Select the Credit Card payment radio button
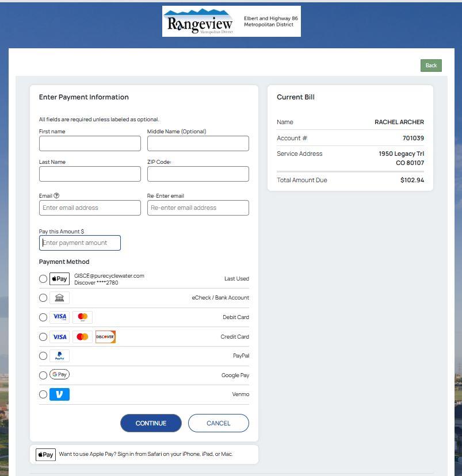Image resolution: width=462 pixels, height=476 pixels. [x=43, y=336]
